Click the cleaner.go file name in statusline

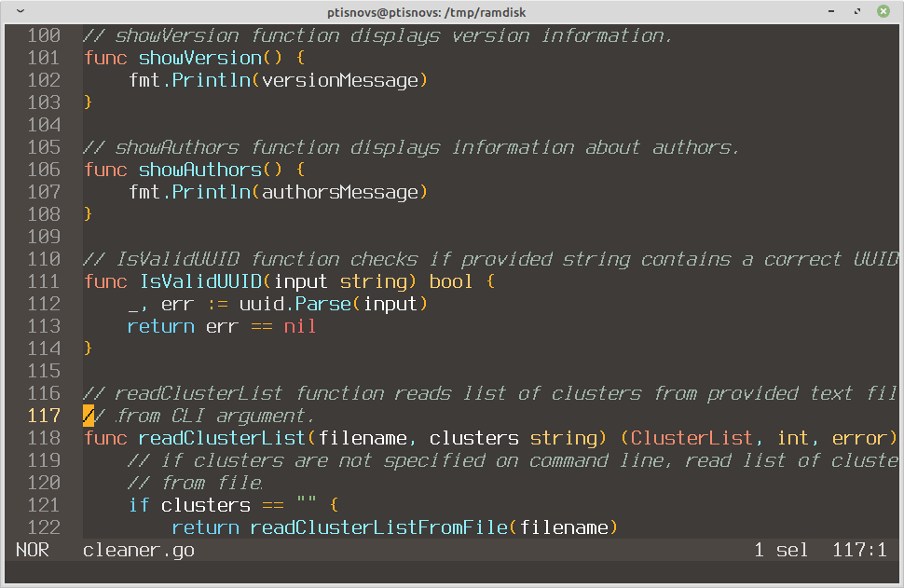coord(138,551)
